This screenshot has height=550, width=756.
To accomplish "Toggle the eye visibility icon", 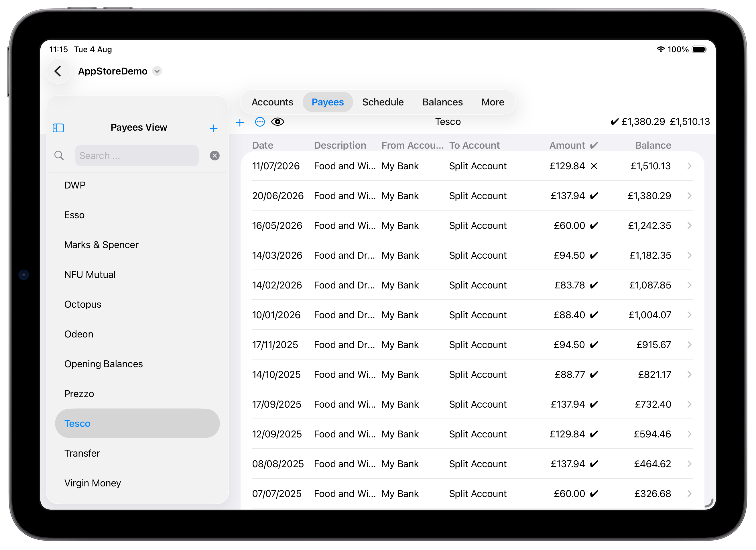I will click(x=277, y=122).
